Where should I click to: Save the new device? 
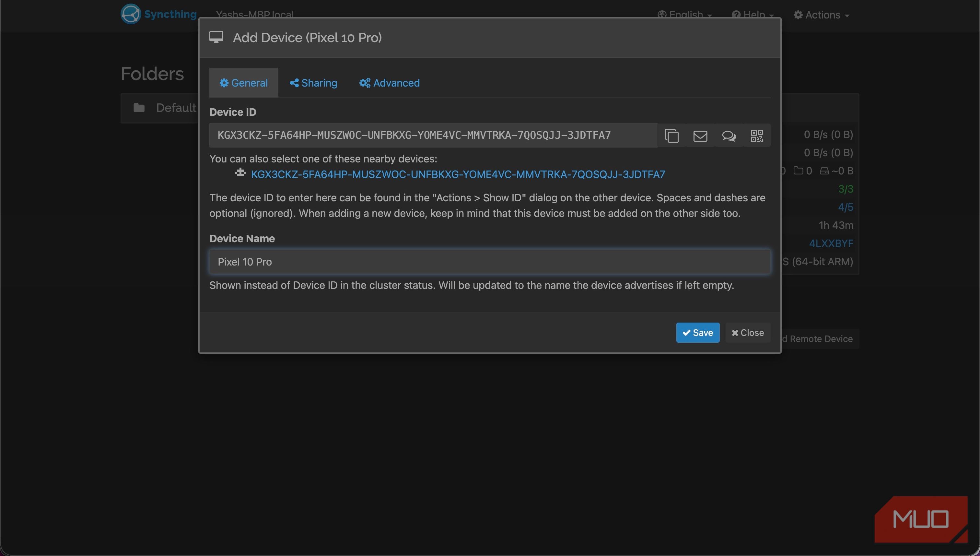tap(698, 333)
